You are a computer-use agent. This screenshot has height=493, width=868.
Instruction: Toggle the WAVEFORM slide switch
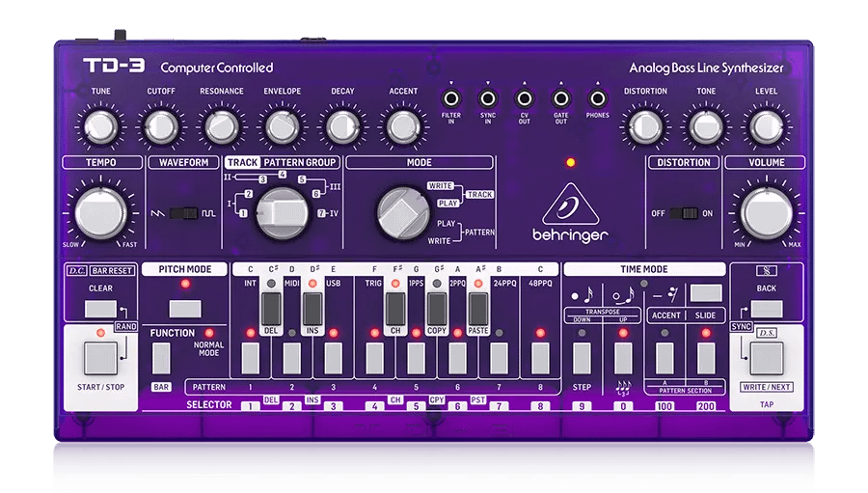pos(178,212)
